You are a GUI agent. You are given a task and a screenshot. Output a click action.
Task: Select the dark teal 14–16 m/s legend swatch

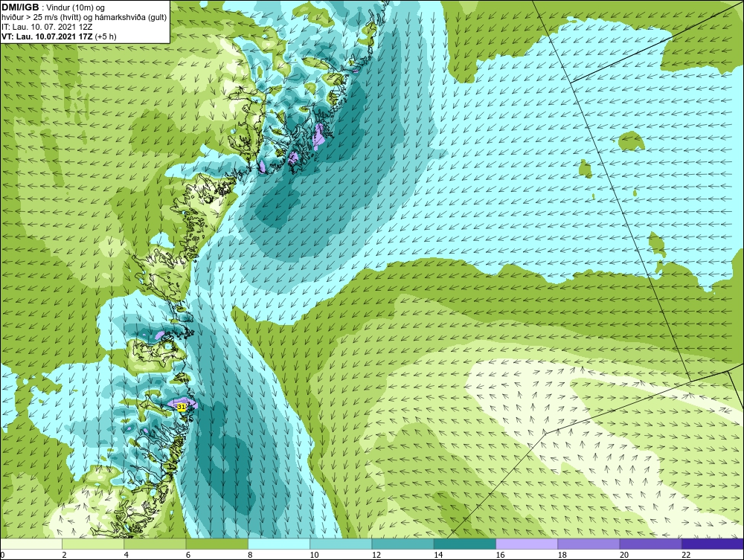coord(464,544)
